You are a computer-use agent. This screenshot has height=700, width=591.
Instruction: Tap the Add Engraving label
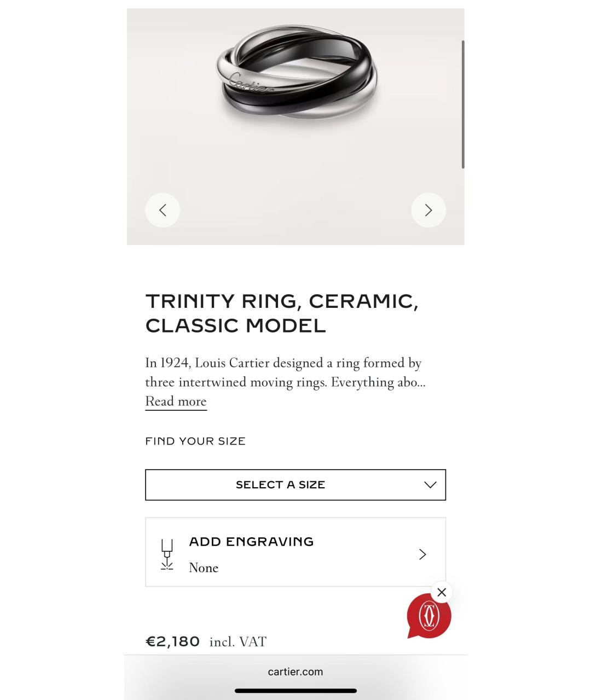tap(251, 542)
